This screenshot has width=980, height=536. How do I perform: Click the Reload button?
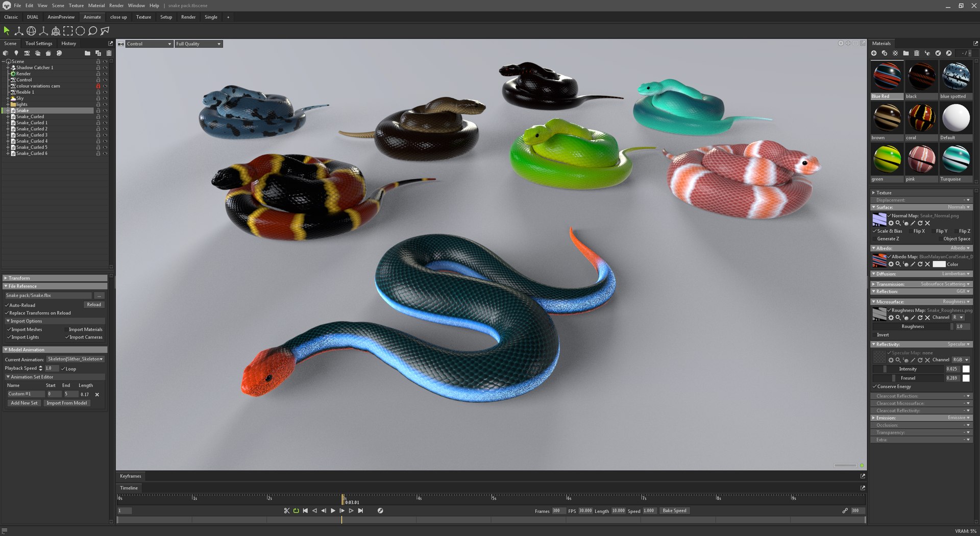(x=94, y=305)
